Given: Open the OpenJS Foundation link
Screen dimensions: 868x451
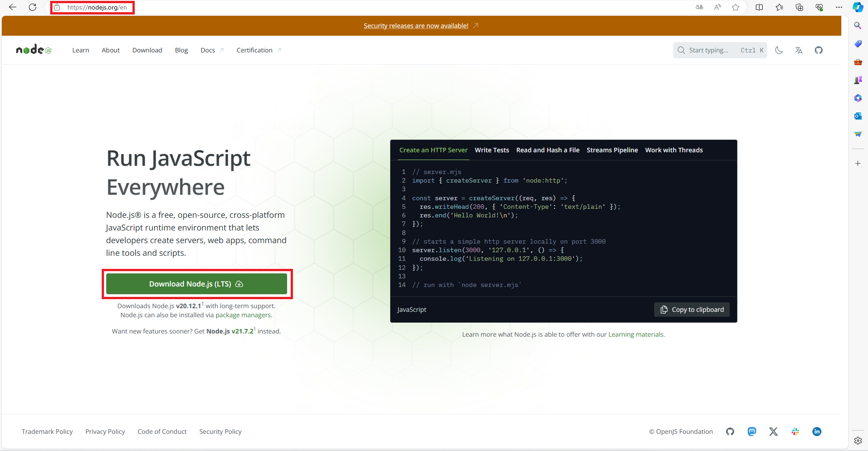Looking at the screenshot, I should 681,432.
